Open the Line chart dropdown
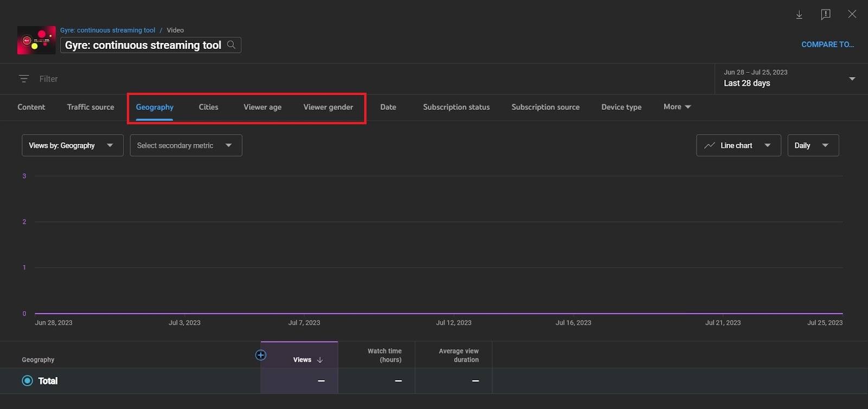Image resolution: width=868 pixels, height=409 pixels. point(738,146)
